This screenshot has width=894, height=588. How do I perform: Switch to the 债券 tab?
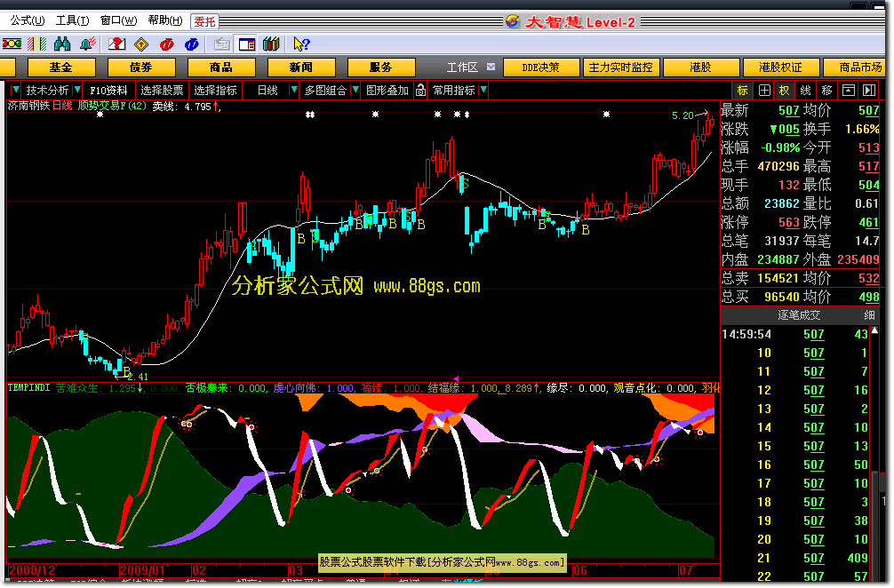140,68
